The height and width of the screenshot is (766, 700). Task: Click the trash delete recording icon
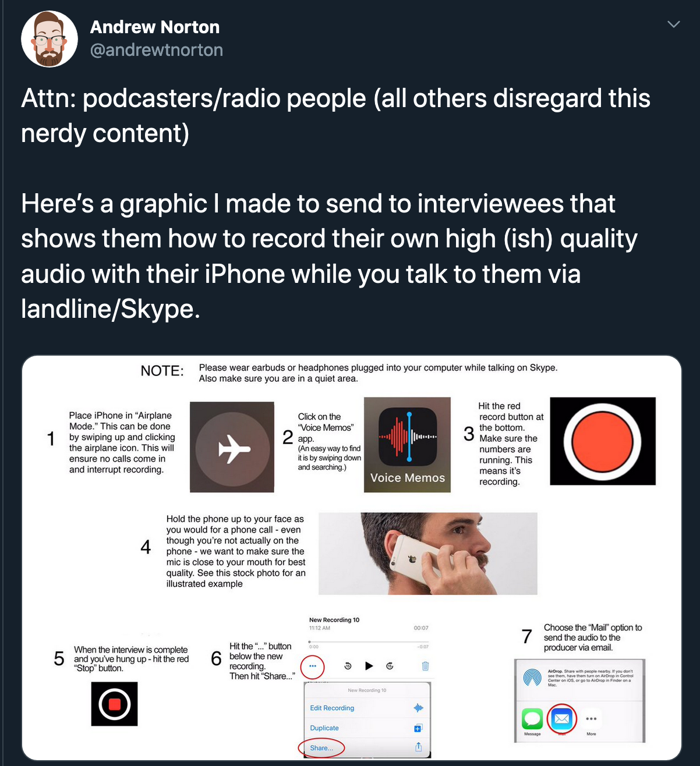pyautogui.click(x=425, y=666)
